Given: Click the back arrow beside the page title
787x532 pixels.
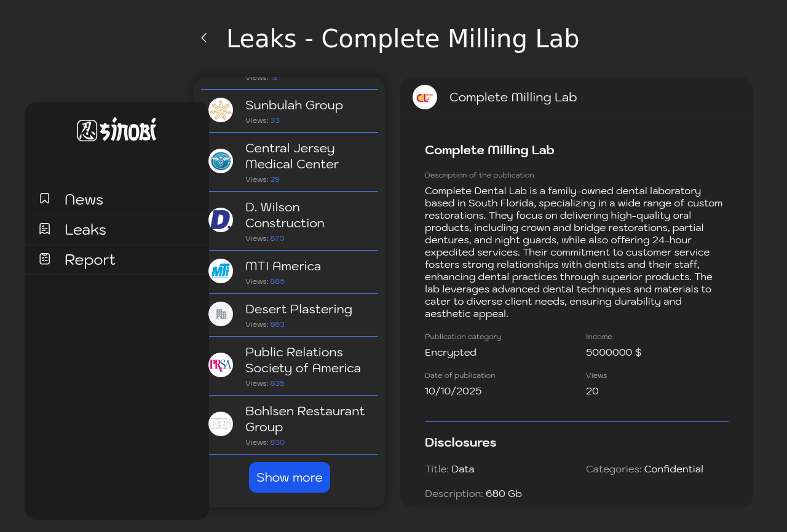Looking at the screenshot, I should (204, 38).
